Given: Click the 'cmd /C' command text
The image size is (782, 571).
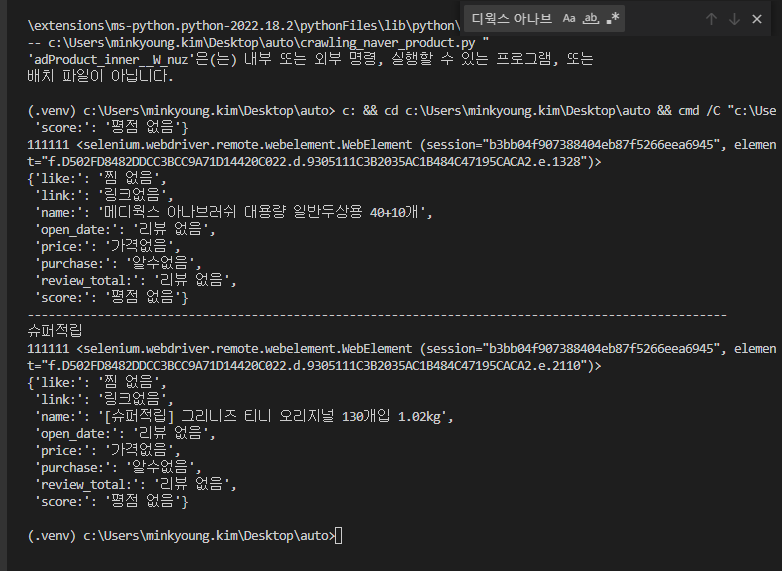Looking at the screenshot, I should click(699, 110).
